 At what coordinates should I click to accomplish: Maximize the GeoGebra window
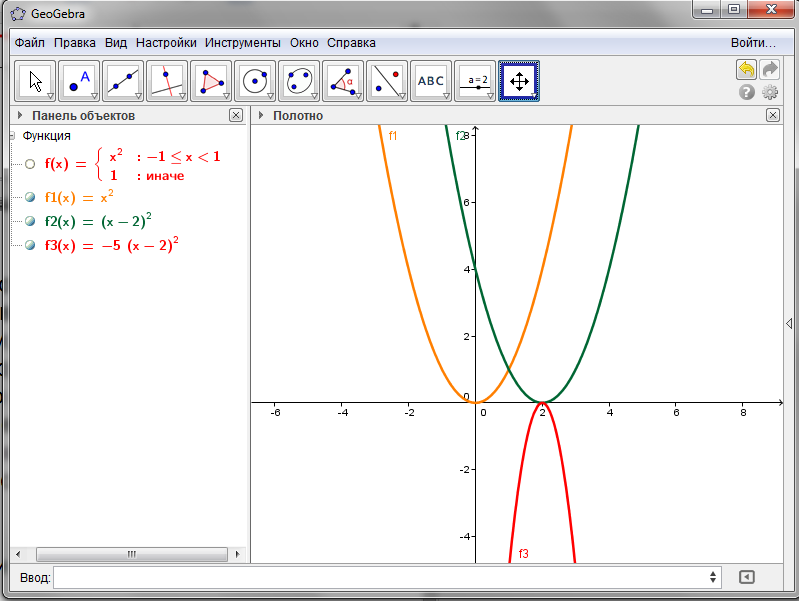coord(734,10)
